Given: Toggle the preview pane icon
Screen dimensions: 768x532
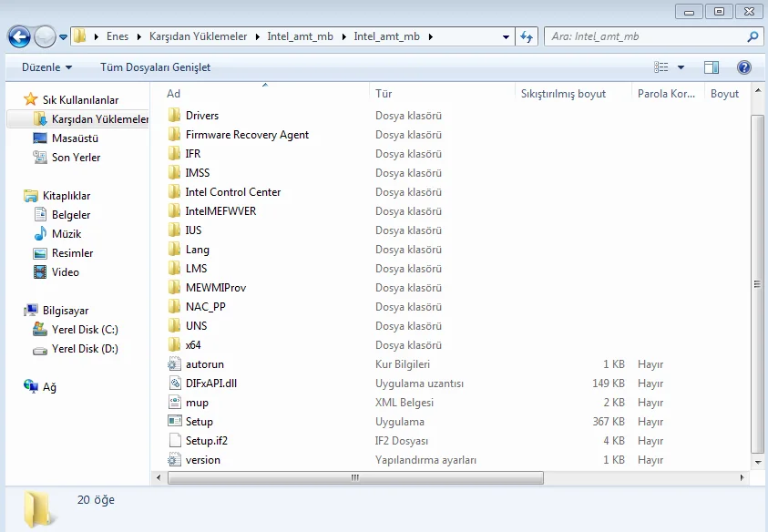Looking at the screenshot, I should (x=712, y=67).
